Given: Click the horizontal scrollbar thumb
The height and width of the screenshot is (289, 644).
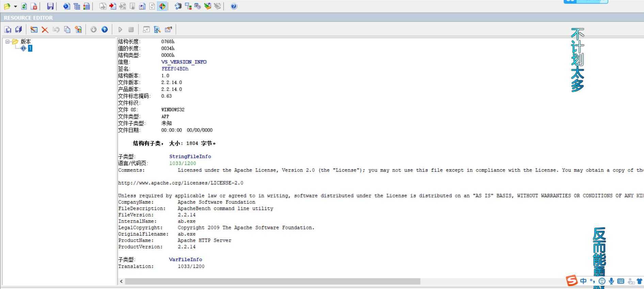Looking at the screenshot, I should [273, 282].
